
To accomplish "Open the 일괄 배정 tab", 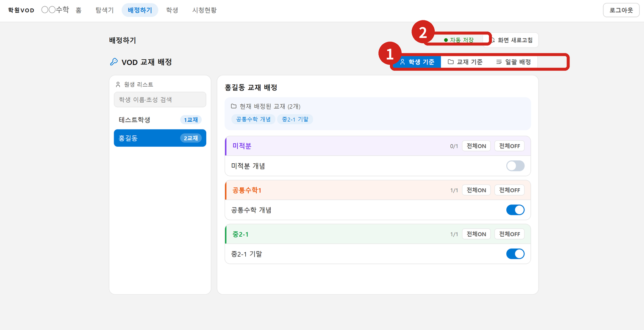I will tap(513, 62).
